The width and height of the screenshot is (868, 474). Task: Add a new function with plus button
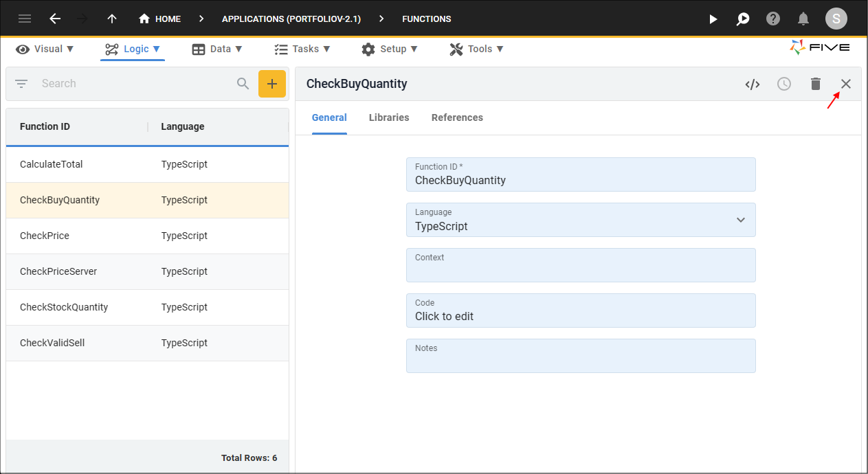(x=272, y=84)
